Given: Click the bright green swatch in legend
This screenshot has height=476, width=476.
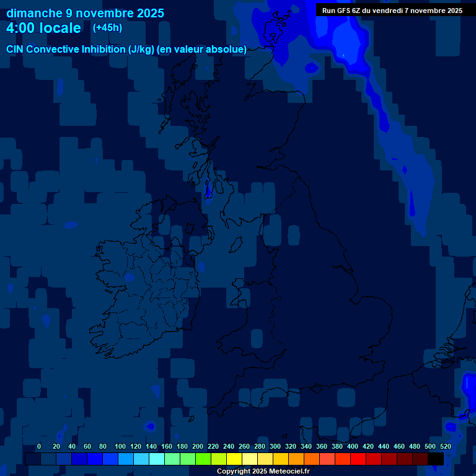Looking at the screenshot, I should [203, 459].
